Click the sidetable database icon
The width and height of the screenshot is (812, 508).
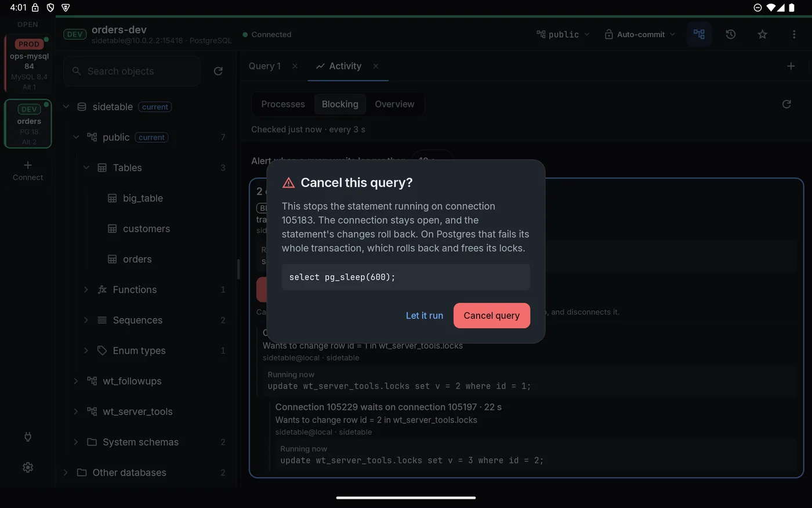click(x=82, y=107)
